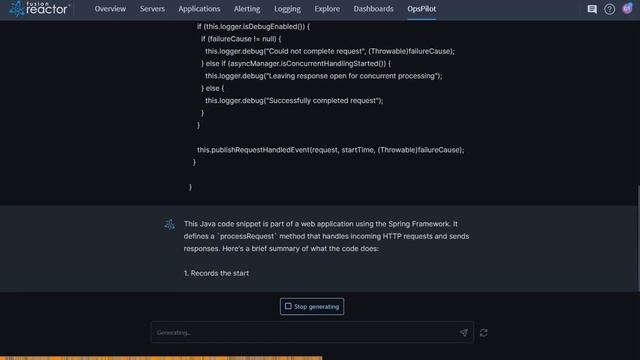Click the regenerate refresh icon
Image resolution: width=640 pixels, height=360 pixels.
tap(484, 333)
